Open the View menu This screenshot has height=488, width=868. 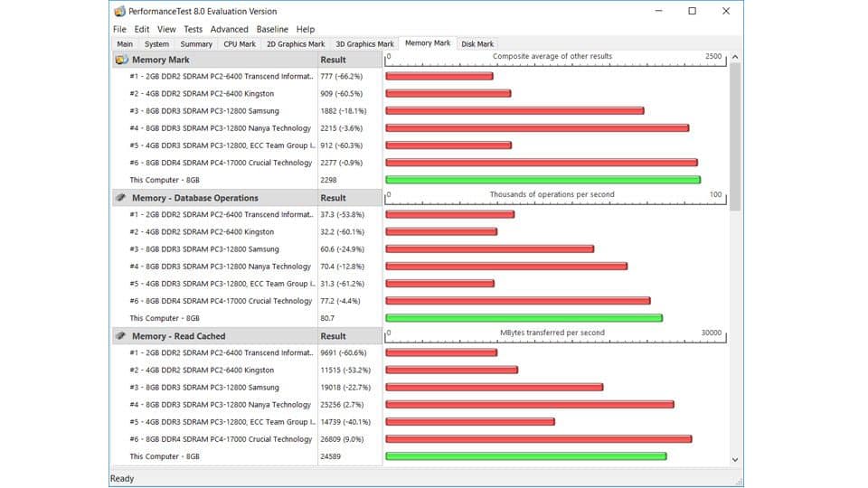pos(166,29)
